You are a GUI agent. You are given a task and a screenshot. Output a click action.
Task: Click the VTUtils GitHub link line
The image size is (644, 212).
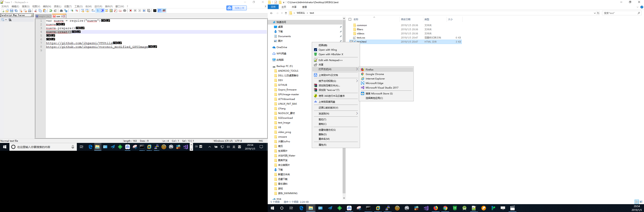point(79,43)
